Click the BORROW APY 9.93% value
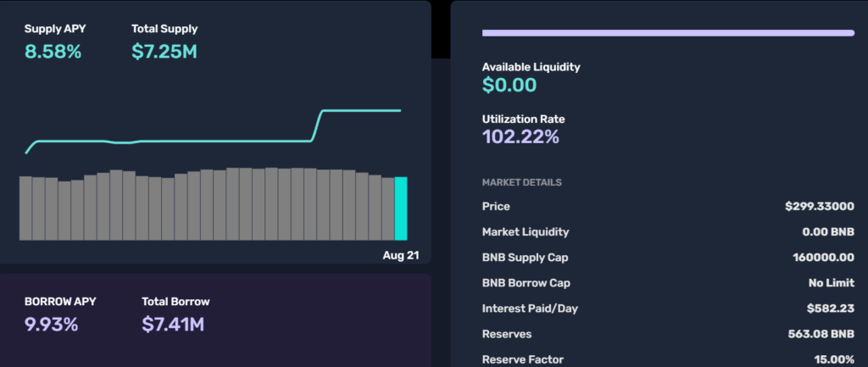The image size is (868, 367). click(x=51, y=324)
